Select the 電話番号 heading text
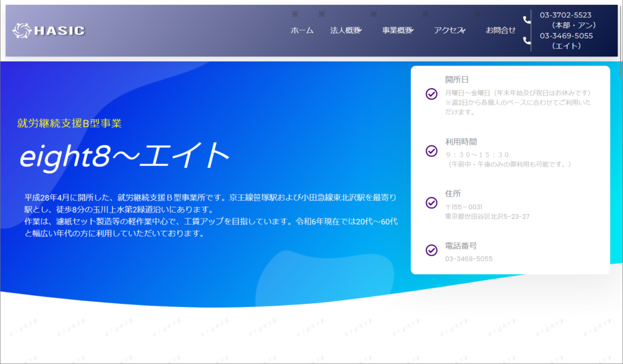The width and height of the screenshot is (623, 364). click(461, 246)
